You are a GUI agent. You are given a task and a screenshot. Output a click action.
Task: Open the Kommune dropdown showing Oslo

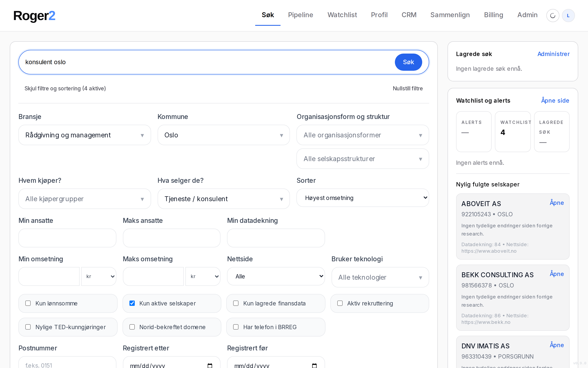click(224, 135)
